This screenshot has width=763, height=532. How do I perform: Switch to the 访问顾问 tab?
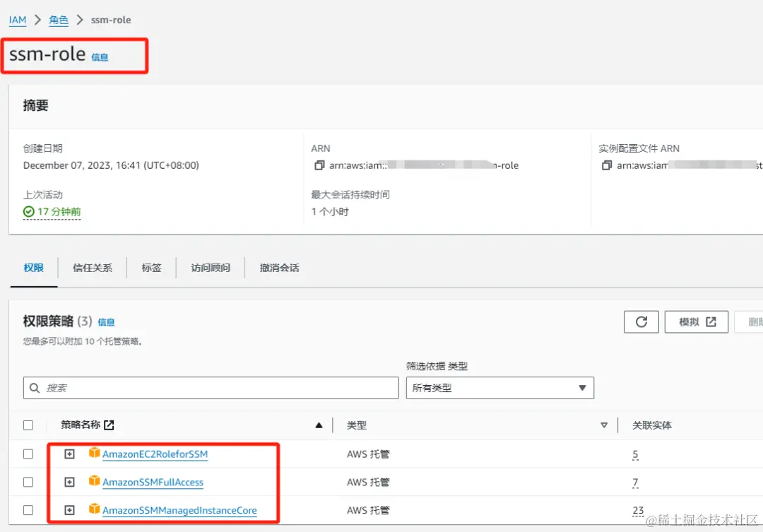pos(211,268)
